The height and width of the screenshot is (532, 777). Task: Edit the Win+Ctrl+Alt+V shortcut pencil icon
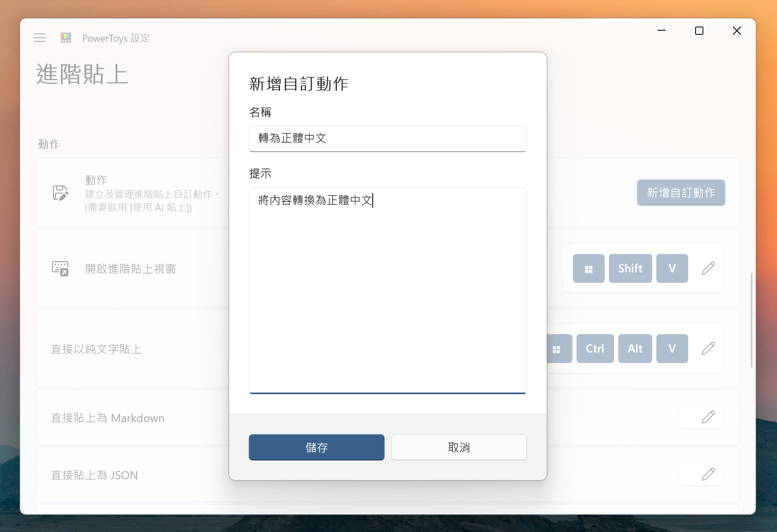(708, 348)
